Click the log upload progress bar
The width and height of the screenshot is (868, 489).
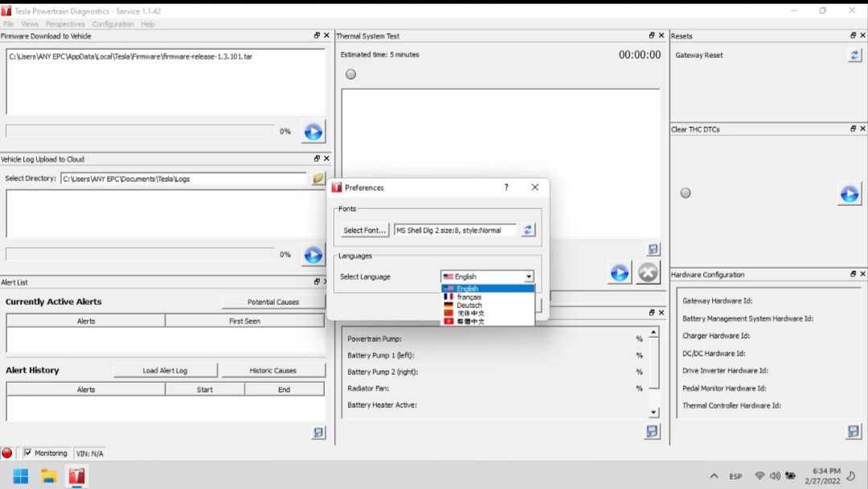point(140,254)
